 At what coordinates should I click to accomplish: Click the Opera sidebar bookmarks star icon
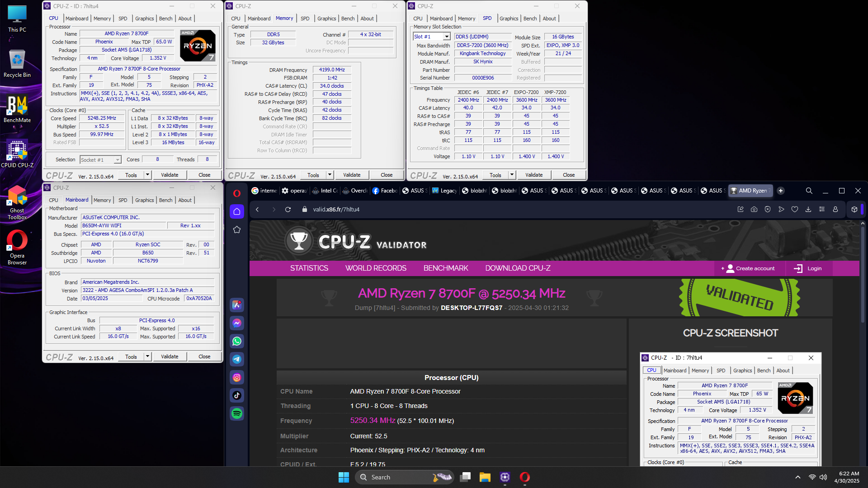coord(237,230)
